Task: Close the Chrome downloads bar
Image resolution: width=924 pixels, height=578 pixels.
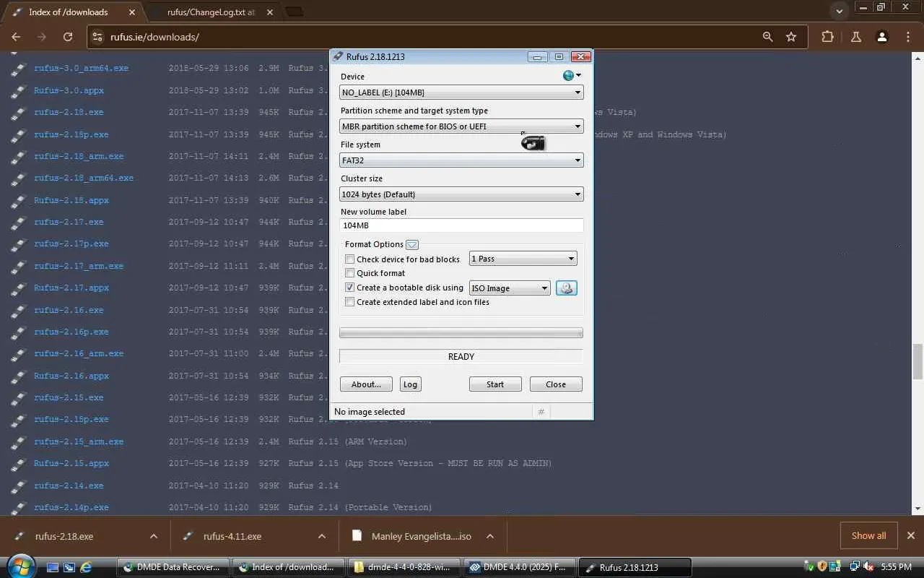Action: [910, 535]
